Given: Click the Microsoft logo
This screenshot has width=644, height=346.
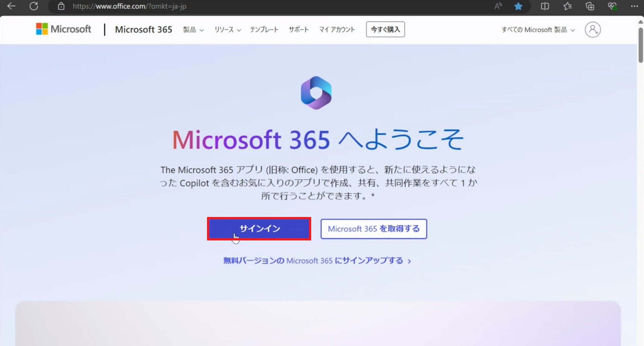Looking at the screenshot, I should pos(63,29).
